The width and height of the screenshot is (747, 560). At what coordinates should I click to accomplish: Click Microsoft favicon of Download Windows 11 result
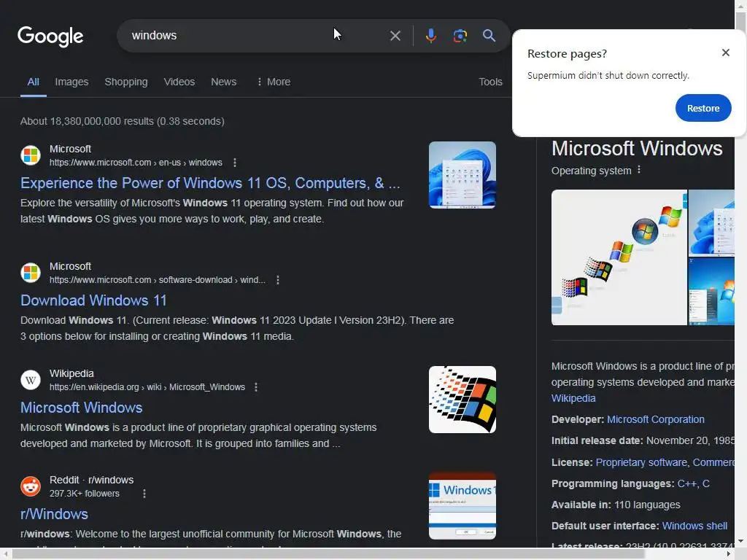(x=31, y=273)
